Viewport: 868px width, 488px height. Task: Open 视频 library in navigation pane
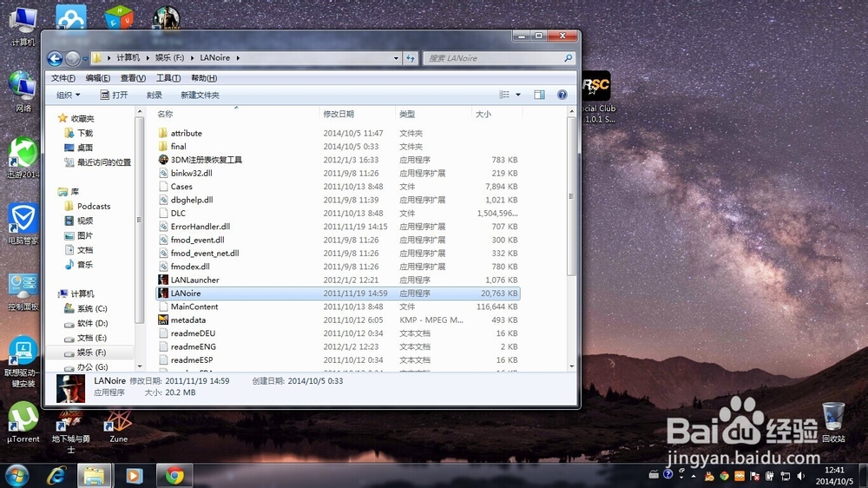[85, 221]
